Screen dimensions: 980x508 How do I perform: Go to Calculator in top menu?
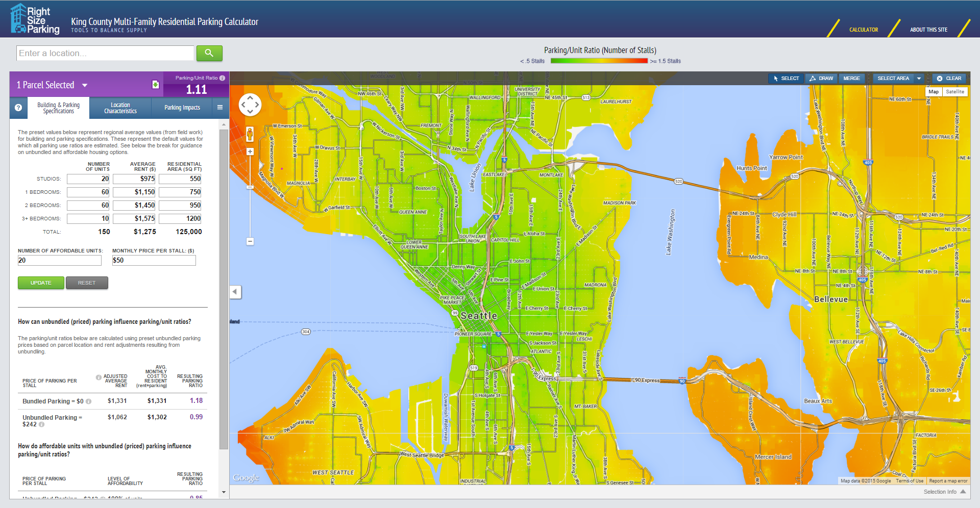point(864,30)
